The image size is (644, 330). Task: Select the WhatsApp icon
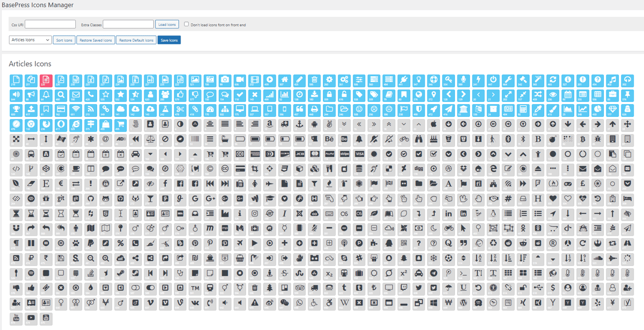click(299, 303)
